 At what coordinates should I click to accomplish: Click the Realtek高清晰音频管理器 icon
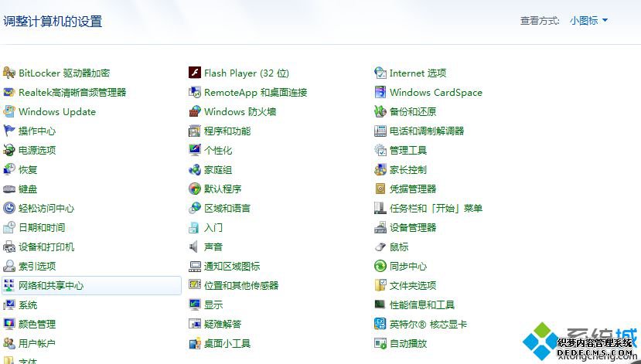[x=9, y=92]
